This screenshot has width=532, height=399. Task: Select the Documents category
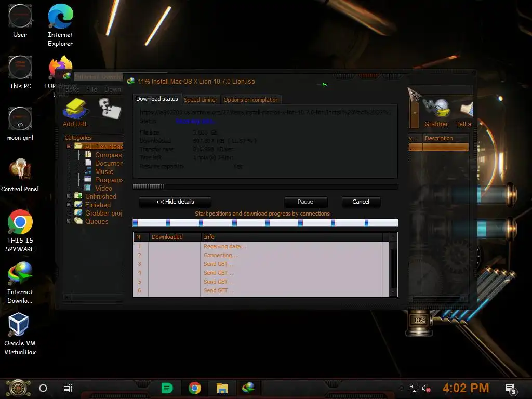tap(103, 163)
